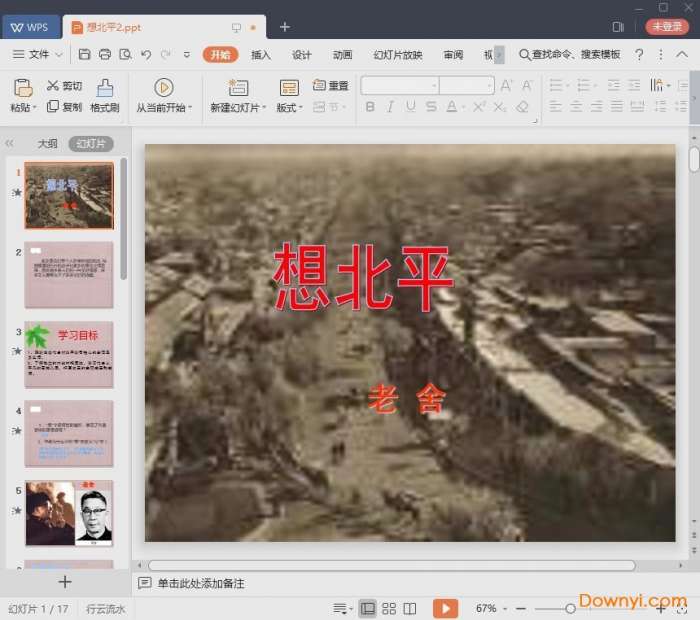Toggle Underline text formatting

point(410,107)
